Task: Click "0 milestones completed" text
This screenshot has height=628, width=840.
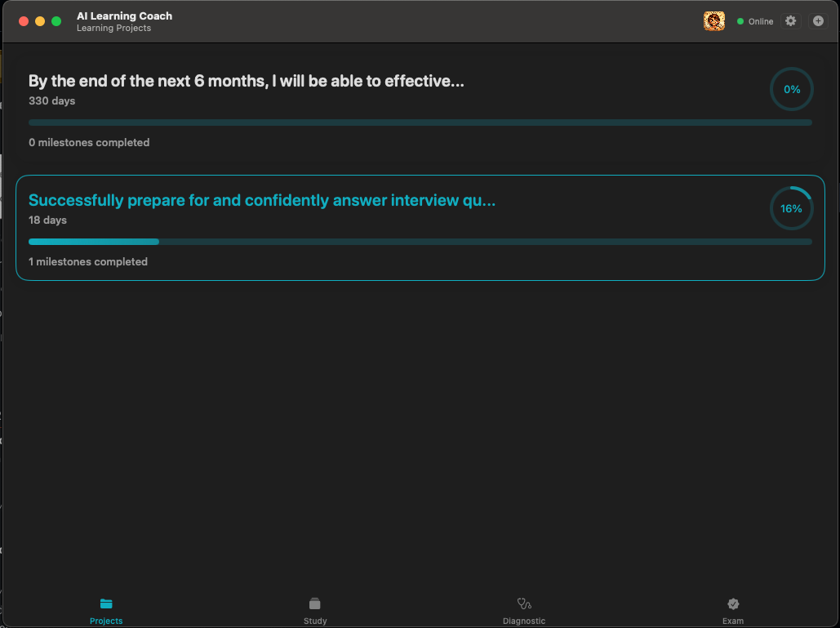Action: pyautogui.click(x=89, y=143)
